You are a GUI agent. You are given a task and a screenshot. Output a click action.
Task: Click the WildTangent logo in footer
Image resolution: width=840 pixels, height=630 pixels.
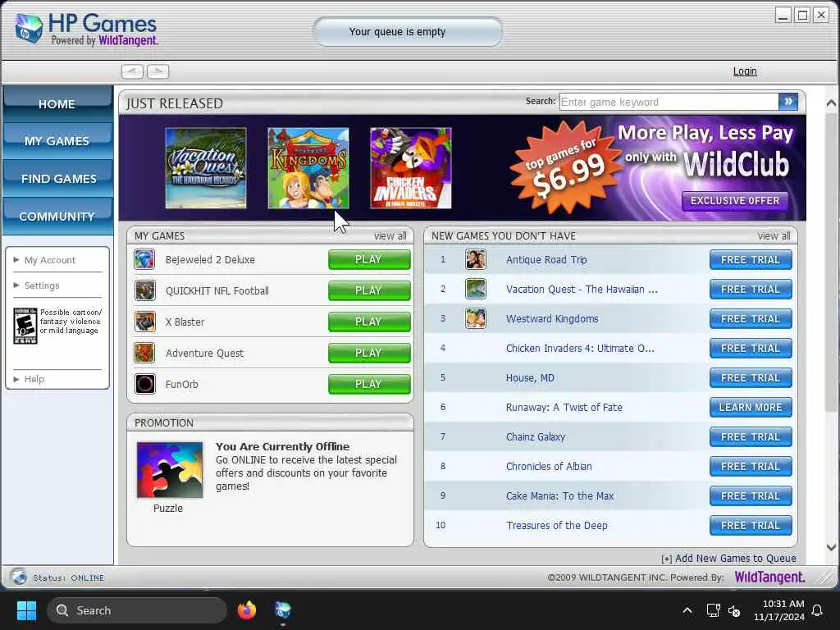769,577
